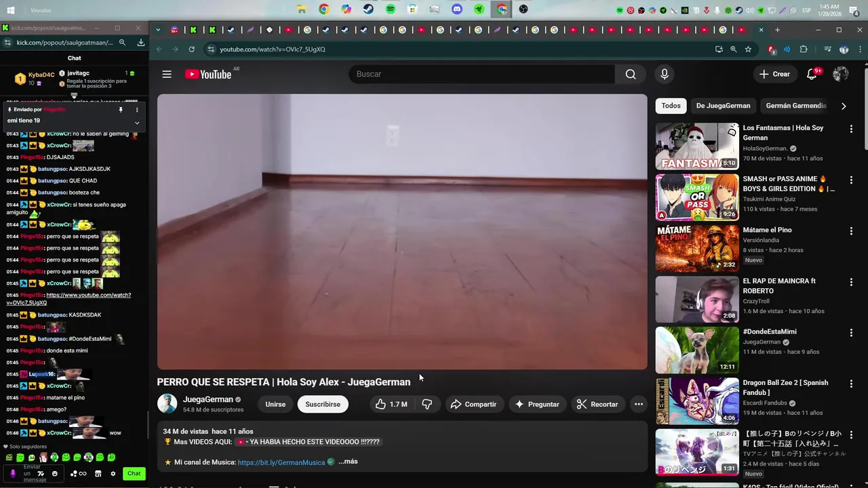
Task: Click JuegaGerman channel name under video
Action: (208, 400)
